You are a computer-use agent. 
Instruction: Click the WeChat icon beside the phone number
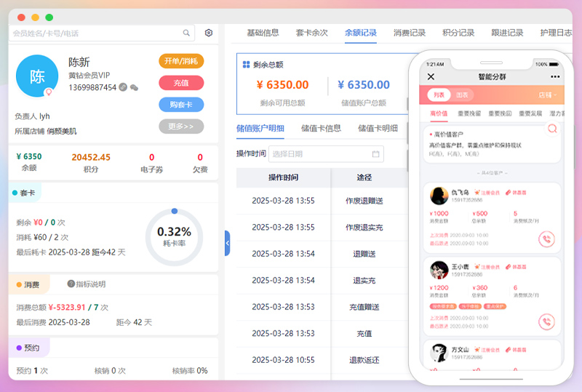point(134,87)
